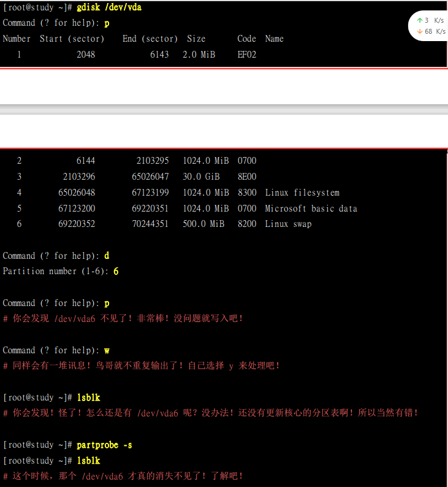Click the 'EF02' partition code
Image resolution: width=448 pixels, height=487 pixels.
[x=247, y=55]
